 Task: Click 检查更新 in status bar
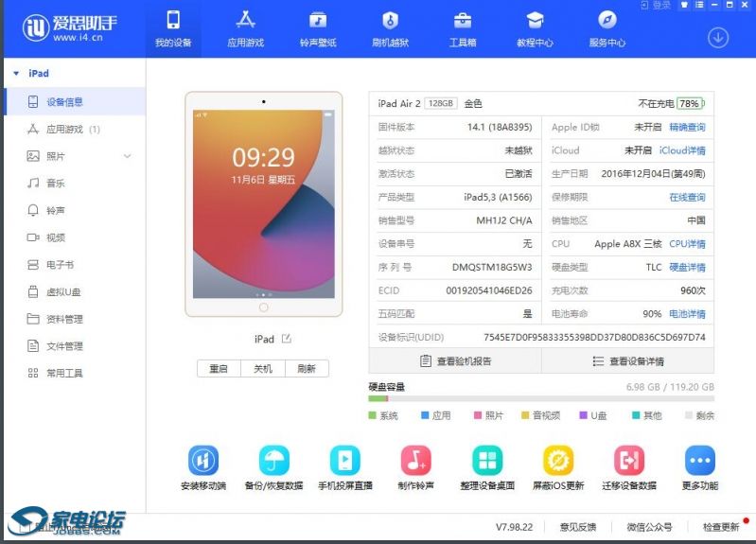pos(721,527)
